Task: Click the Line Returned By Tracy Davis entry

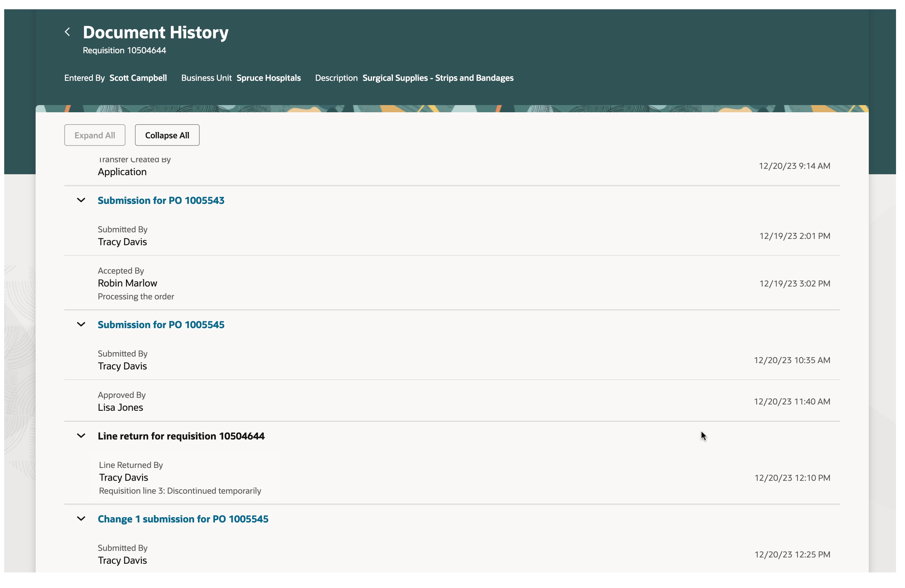Action: pos(124,477)
